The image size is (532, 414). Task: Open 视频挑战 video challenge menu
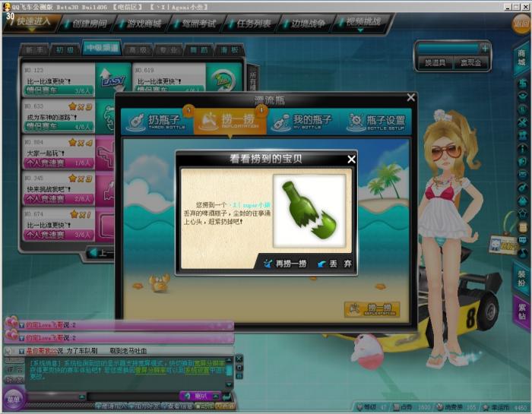[x=360, y=22]
